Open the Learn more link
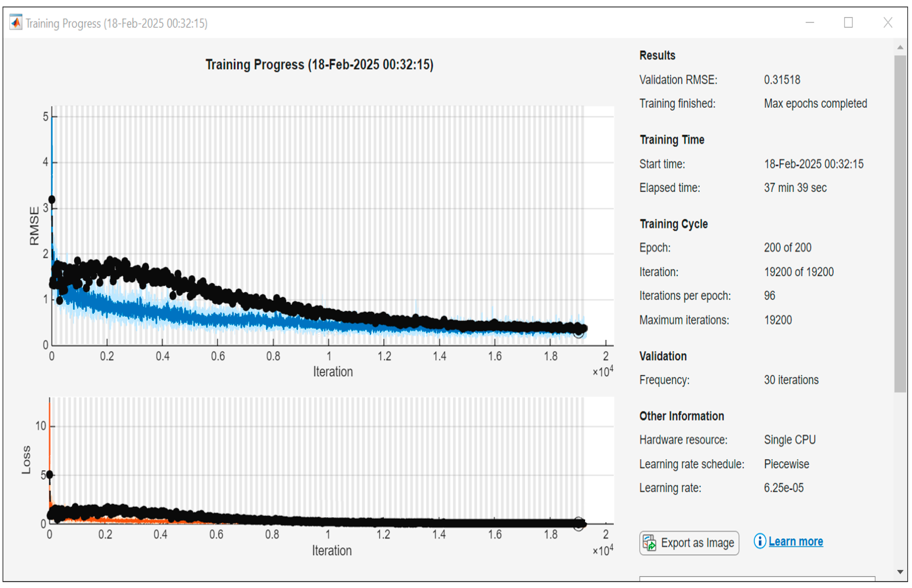This screenshot has width=912, height=588. (796, 541)
